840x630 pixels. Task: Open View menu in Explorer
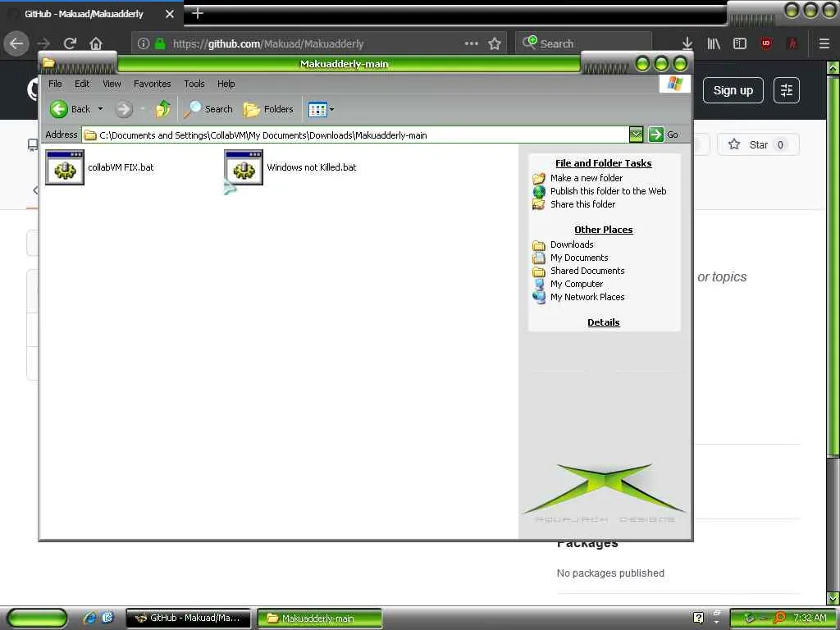click(x=112, y=84)
